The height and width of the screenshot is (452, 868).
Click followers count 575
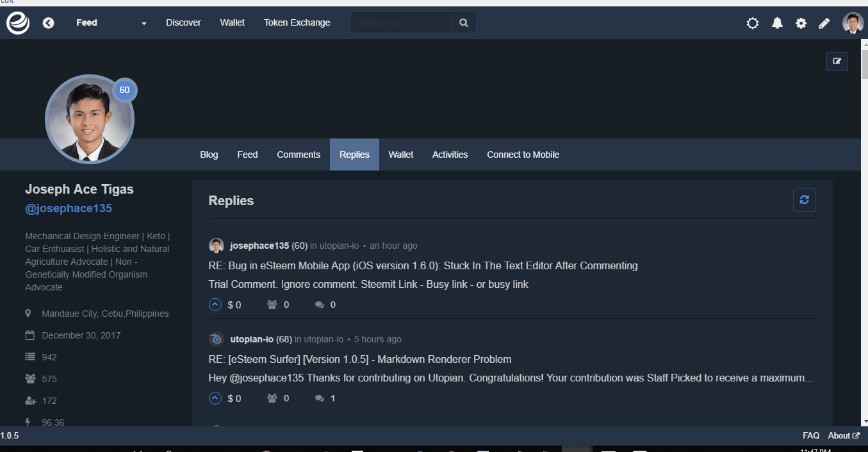click(49, 379)
